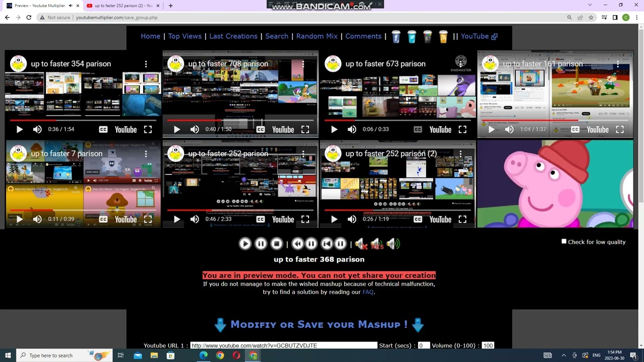Open the Comments link
This screenshot has height=362, width=644.
363,36
